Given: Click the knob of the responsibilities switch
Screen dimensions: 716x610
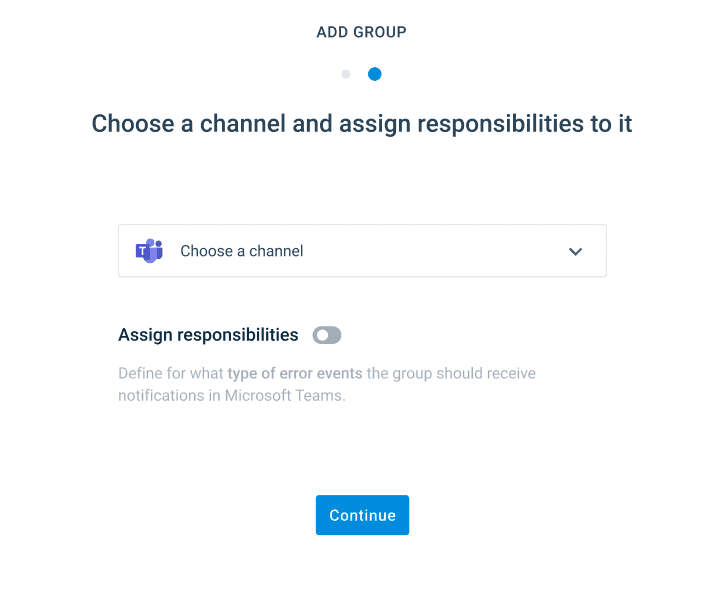Looking at the screenshot, I should click(321, 335).
